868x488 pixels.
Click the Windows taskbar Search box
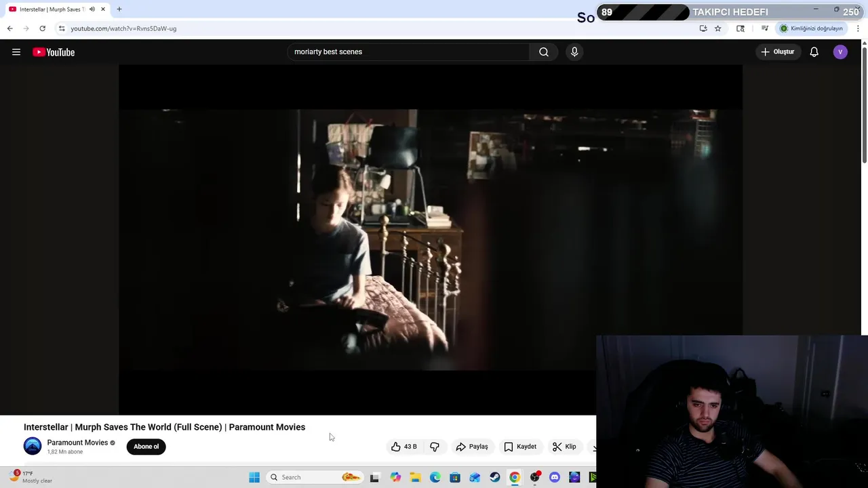[315, 477]
